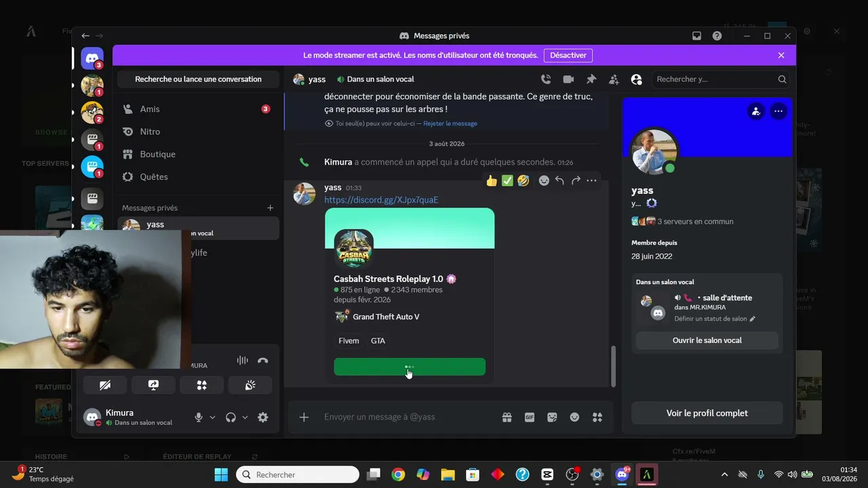This screenshot has width=868, height=488.
Task: Go back using the title bar arrow
Action: coord(85,36)
